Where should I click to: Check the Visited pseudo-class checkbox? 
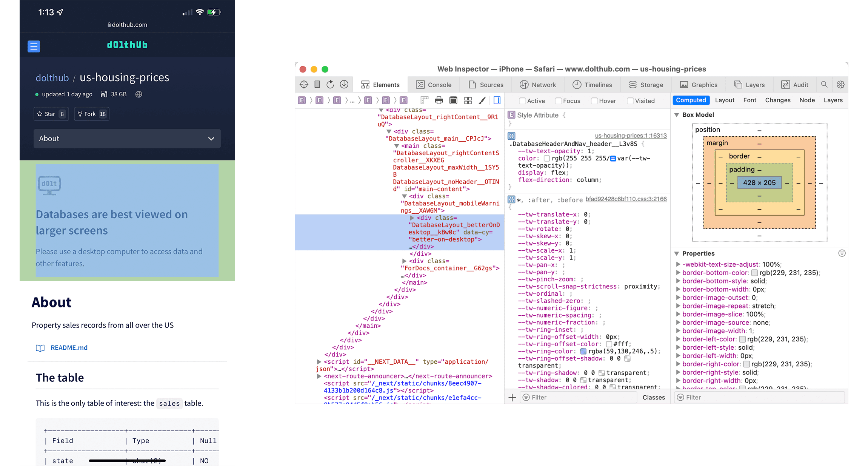click(630, 101)
